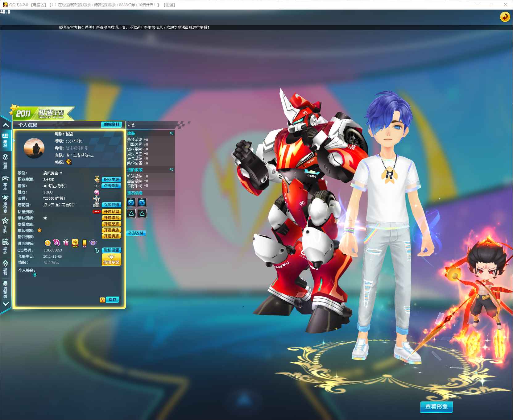The image size is (513, 420).
Task: Click the purple winged emblem activated icon
Action: (93, 243)
